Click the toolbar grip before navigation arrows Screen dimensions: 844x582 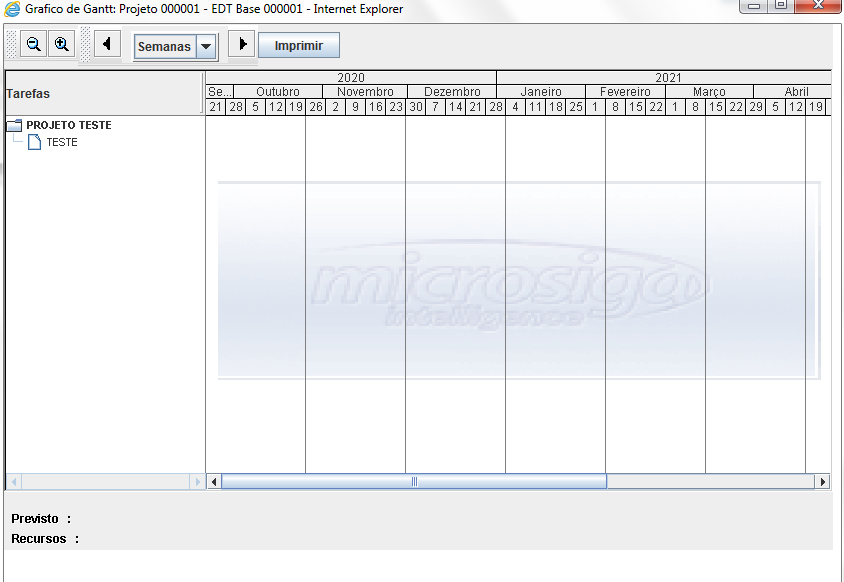pos(86,44)
